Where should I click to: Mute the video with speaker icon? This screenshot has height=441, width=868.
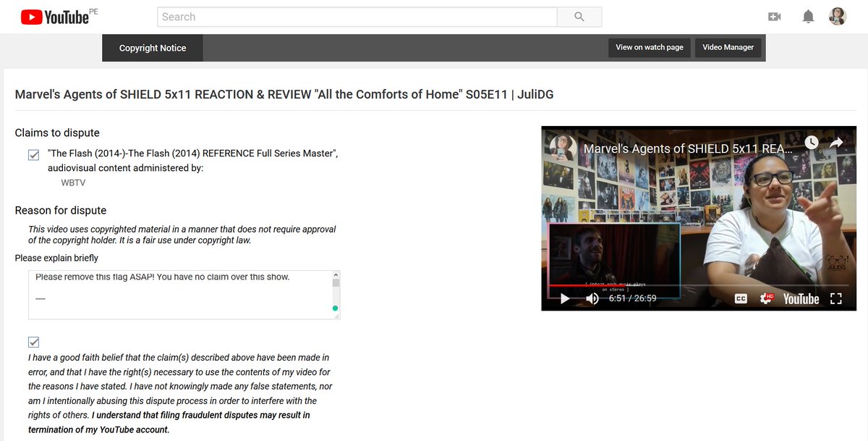[592, 298]
